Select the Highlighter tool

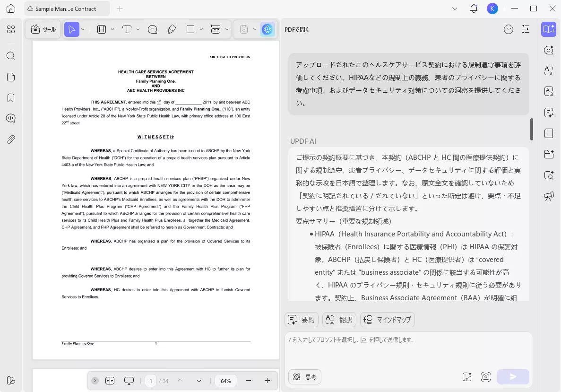point(172,29)
